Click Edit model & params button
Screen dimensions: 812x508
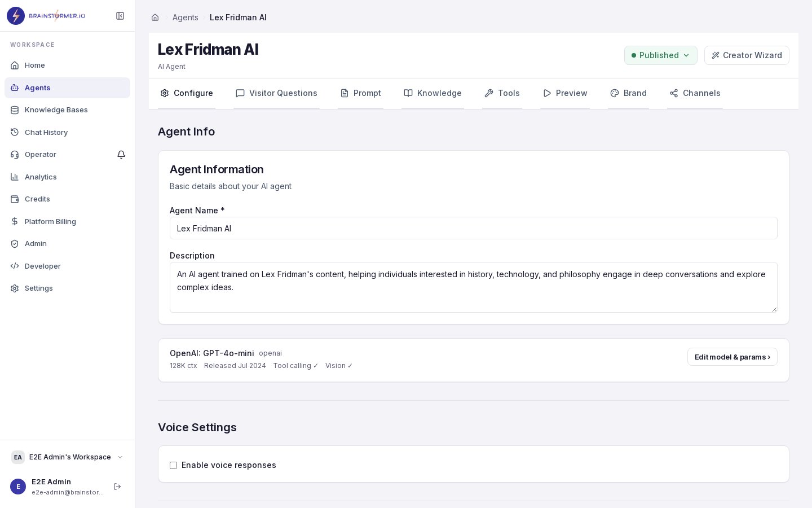point(732,357)
